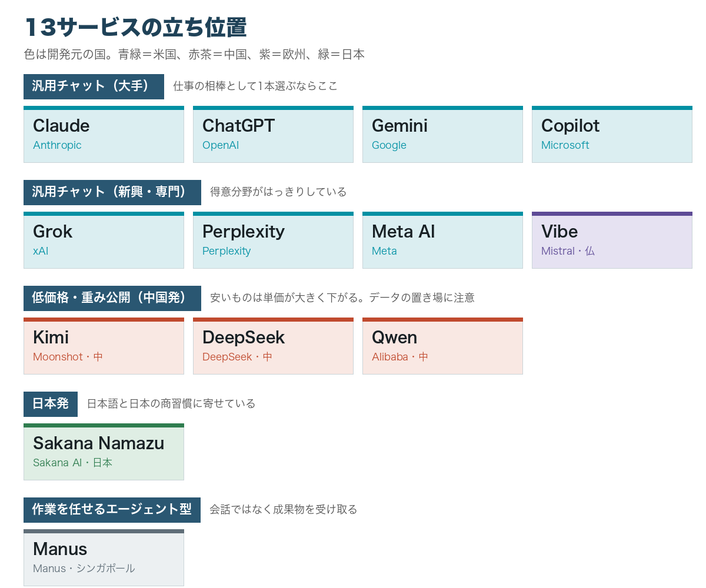Select the Copilot card by Microsoft

[x=612, y=134]
